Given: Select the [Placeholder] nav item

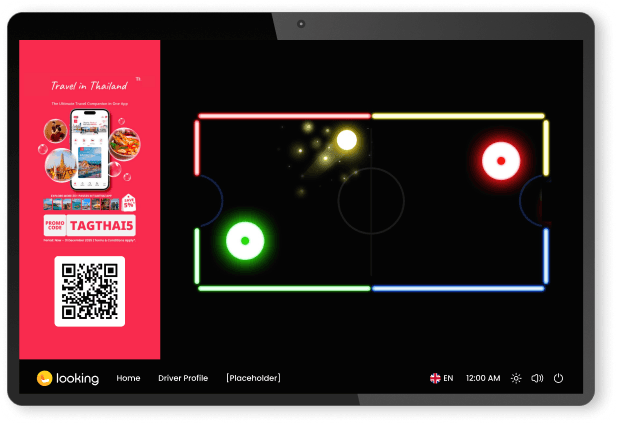Looking at the screenshot, I should coord(253,378).
